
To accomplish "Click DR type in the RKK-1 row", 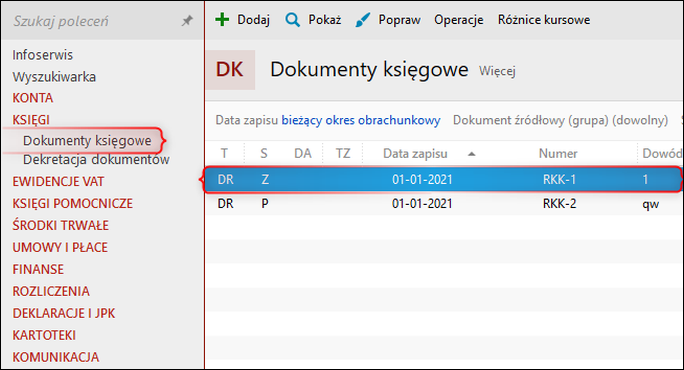I will [226, 179].
